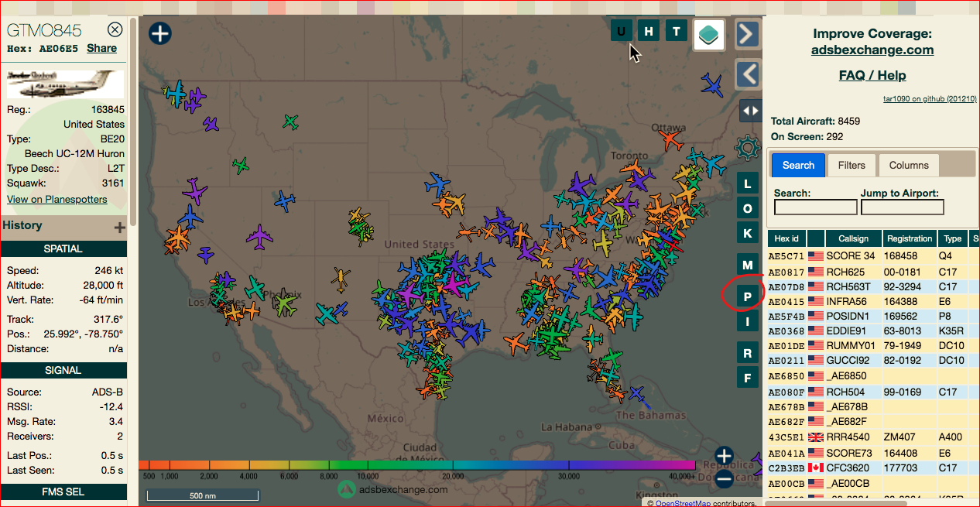
Task: Focus the Jump to Airport field
Action: (x=903, y=207)
